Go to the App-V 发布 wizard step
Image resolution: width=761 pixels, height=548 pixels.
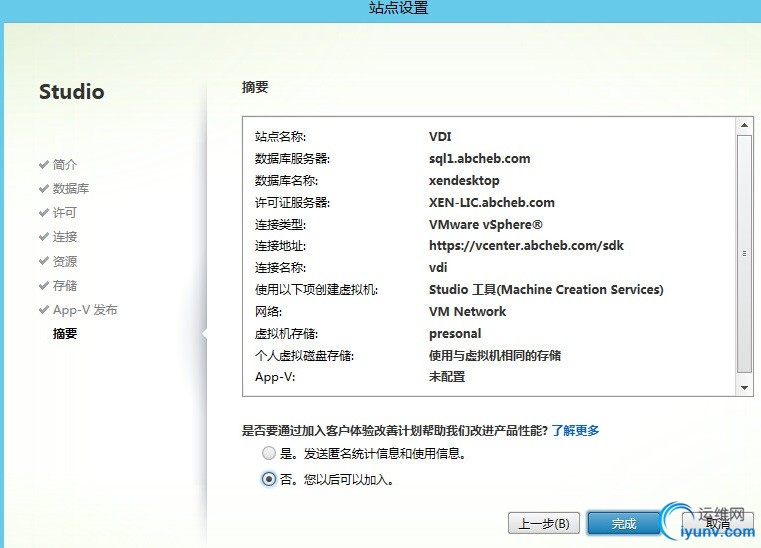(x=85, y=310)
